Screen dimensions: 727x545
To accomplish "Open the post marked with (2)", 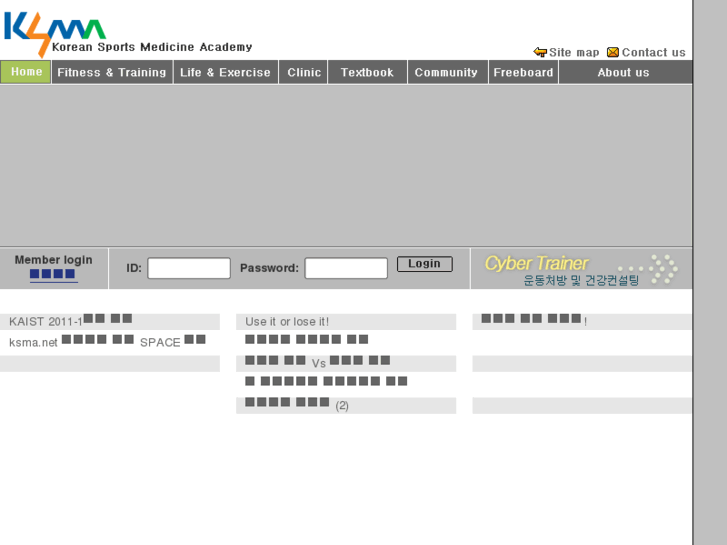I will 297,404.
